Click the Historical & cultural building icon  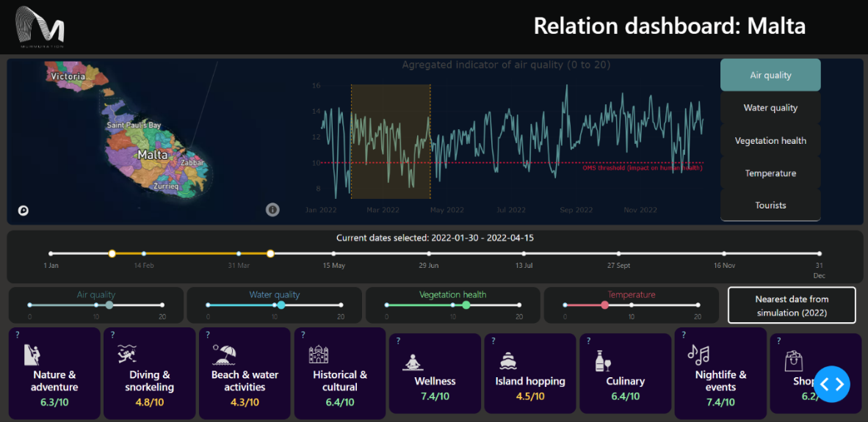tap(318, 354)
